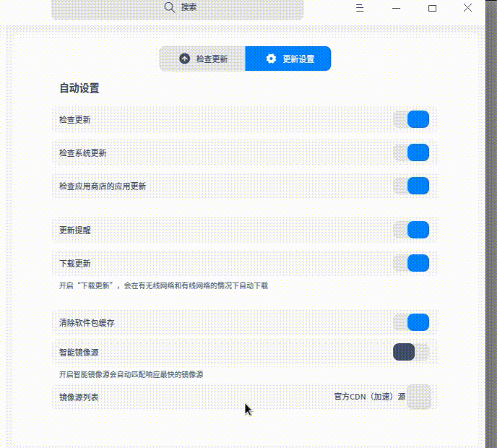Toggle the 更新提醒 switch
Screen dimensions: 497x448
tap(411, 230)
